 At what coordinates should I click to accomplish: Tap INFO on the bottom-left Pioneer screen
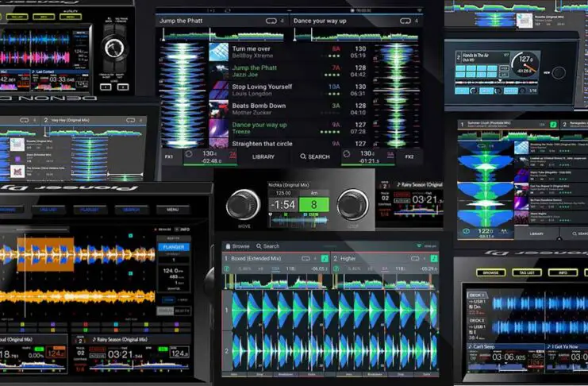click(x=185, y=229)
